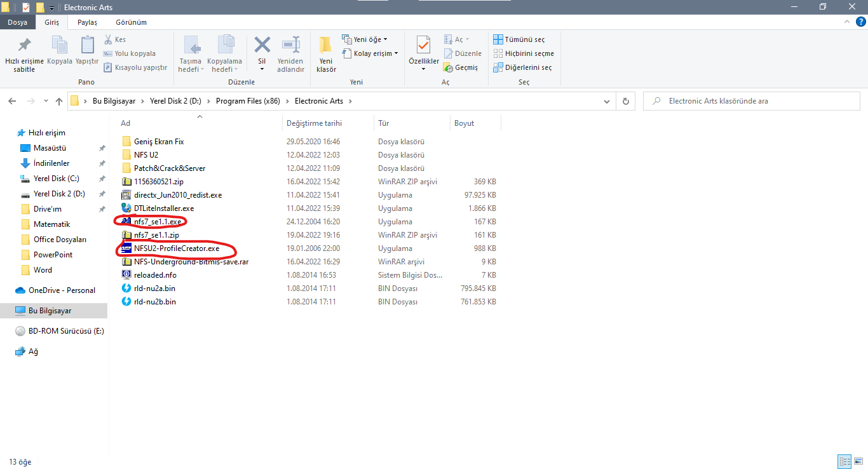This screenshot has width=868, height=469.
Task: Click the Hızlı erişime sabitle pin icon
Action: click(x=24, y=44)
